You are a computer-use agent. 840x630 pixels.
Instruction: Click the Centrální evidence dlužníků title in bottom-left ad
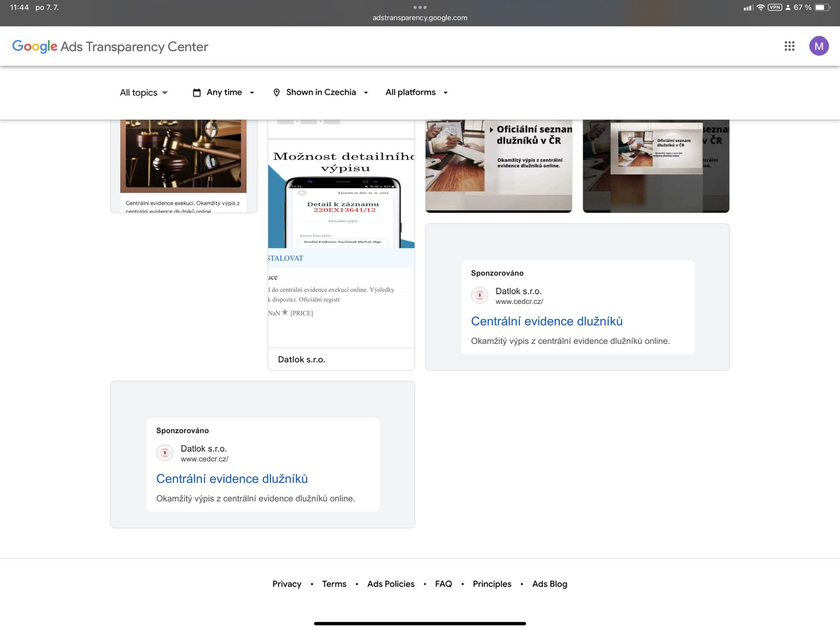click(232, 479)
